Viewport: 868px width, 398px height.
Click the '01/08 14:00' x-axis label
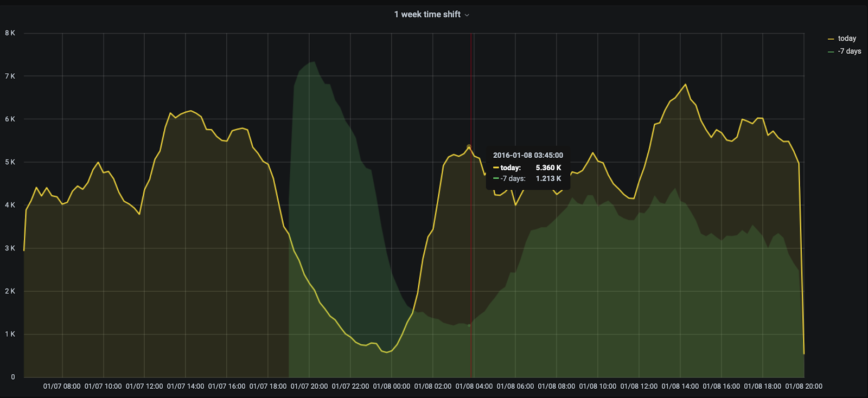pyautogui.click(x=680, y=387)
